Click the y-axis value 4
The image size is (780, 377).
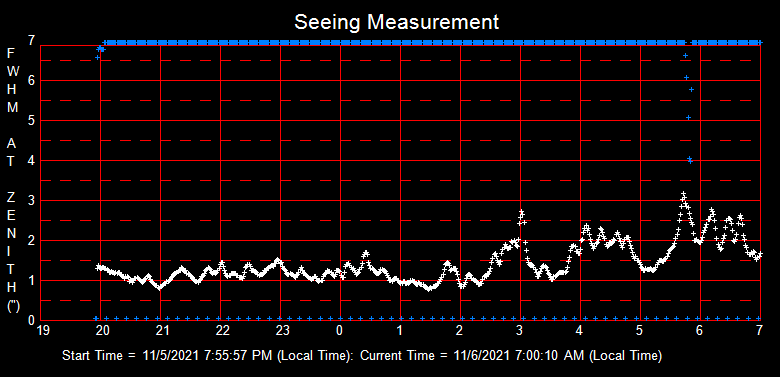[31, 161]
